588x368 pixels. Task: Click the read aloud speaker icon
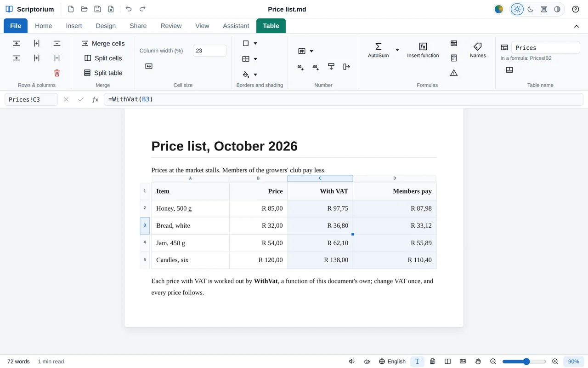pos(352,362)
